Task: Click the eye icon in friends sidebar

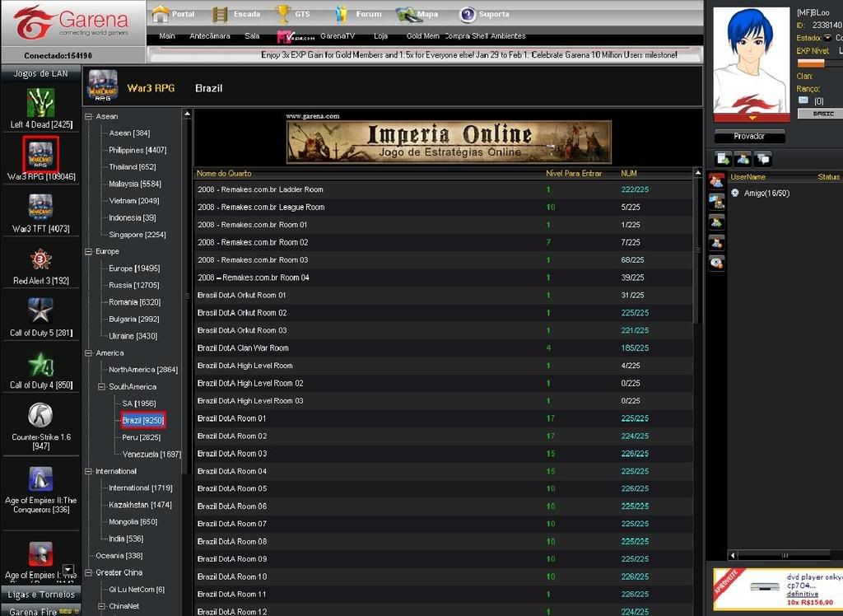Action: click(717, 263)
